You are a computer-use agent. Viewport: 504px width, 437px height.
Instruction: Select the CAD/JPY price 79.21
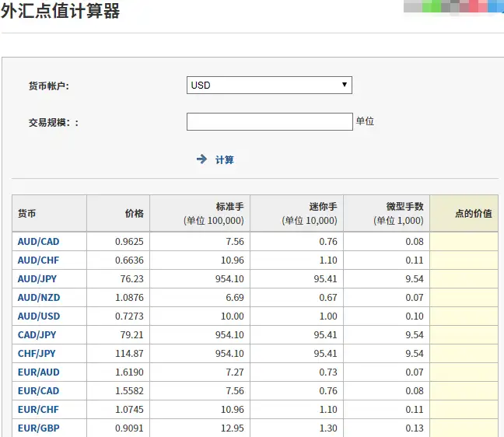[131, 335]
